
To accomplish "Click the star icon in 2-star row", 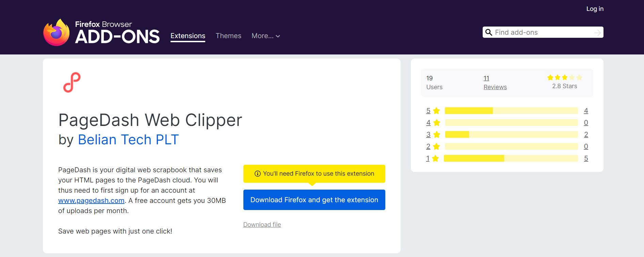I will [436, 146].
